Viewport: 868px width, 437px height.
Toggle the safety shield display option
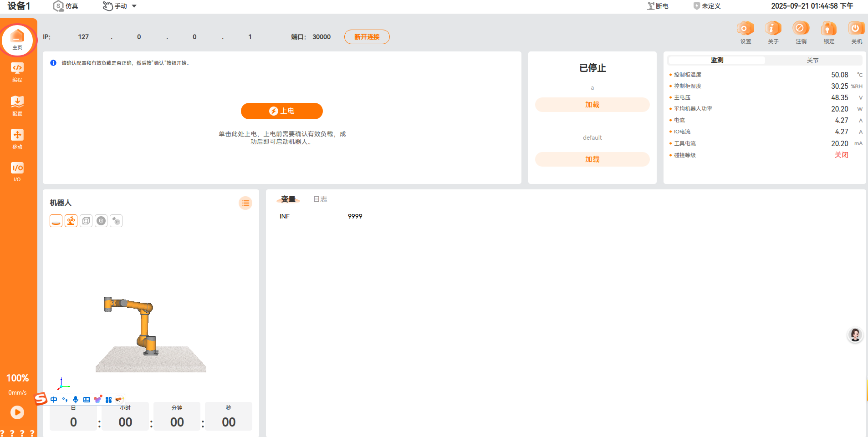coord(101,221)
